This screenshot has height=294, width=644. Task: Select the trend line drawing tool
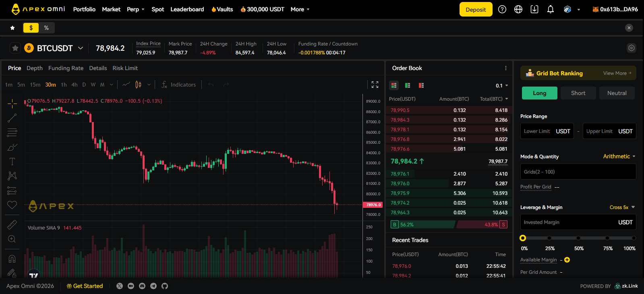click(x=12, y=118)
